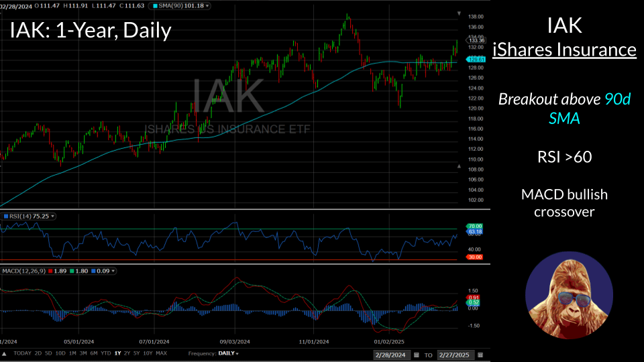The image size is (644, 362).
Task: Click the red MACD line color swatch
Action: [x=50, y=271]
